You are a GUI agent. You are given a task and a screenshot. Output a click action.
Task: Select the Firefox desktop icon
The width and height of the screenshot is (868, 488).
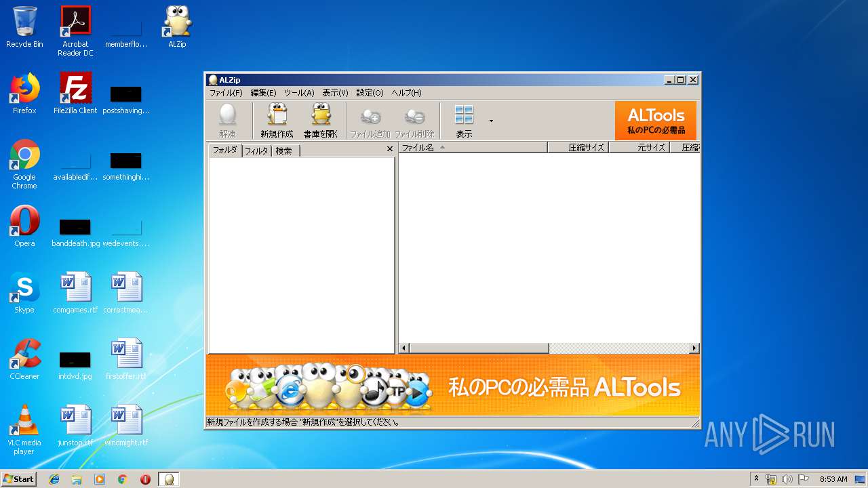(x=24, y=94)
